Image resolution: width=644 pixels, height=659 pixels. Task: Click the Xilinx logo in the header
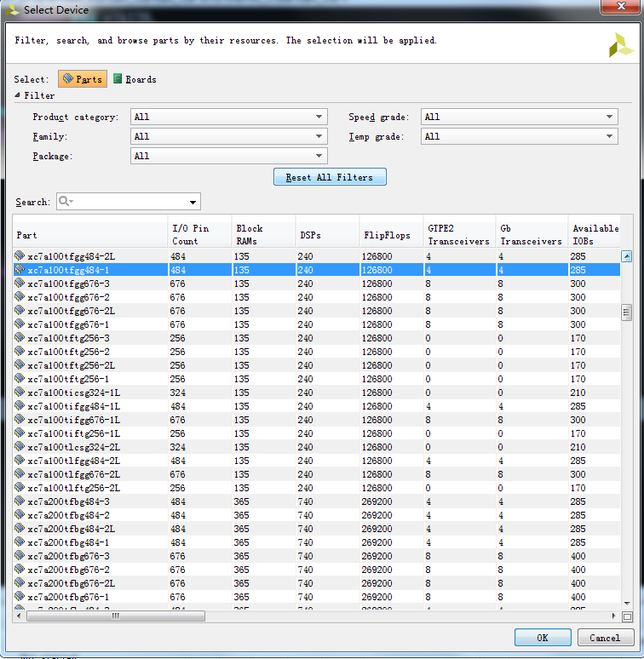620,45
